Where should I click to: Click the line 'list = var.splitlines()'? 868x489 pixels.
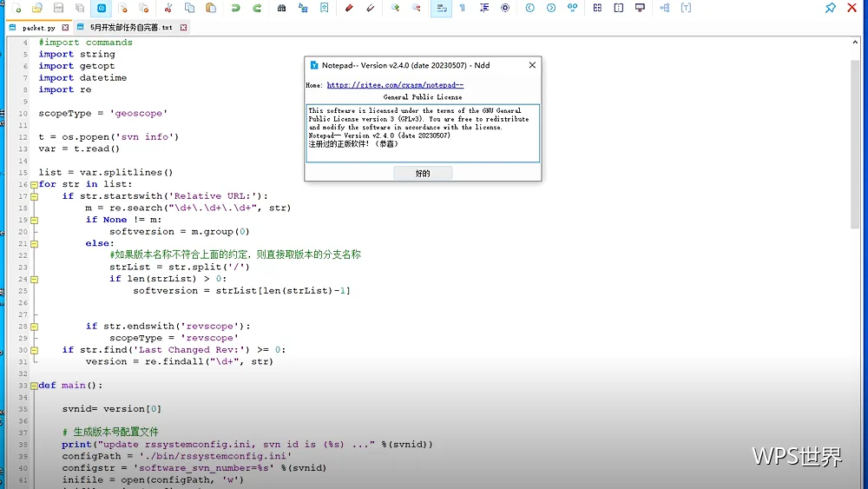tap(106, 172)
